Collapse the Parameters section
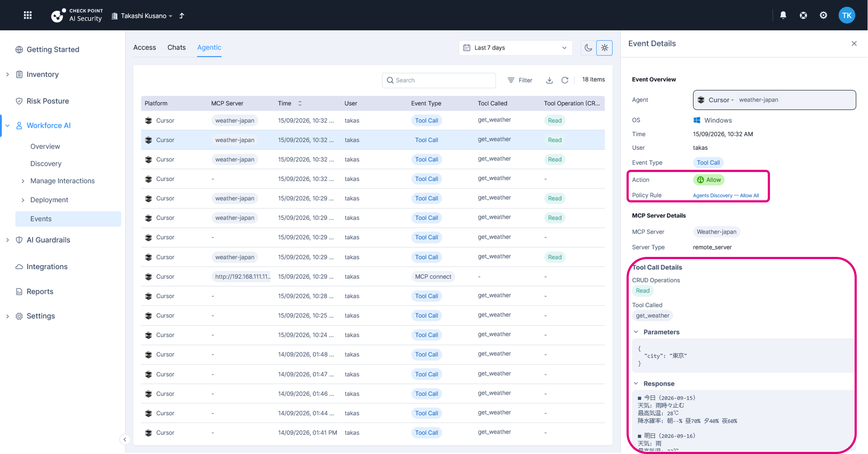This screenshot has width=868, height=454. 636,332
